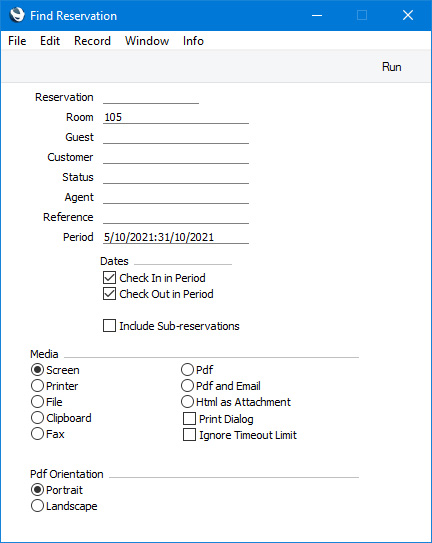Open the Window menu
The height and width of the screenshot is (543, 432).
click(147, 41)
